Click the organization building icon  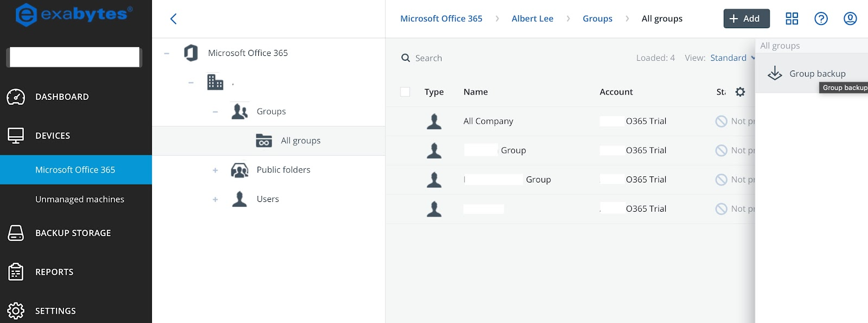[215, 82]
